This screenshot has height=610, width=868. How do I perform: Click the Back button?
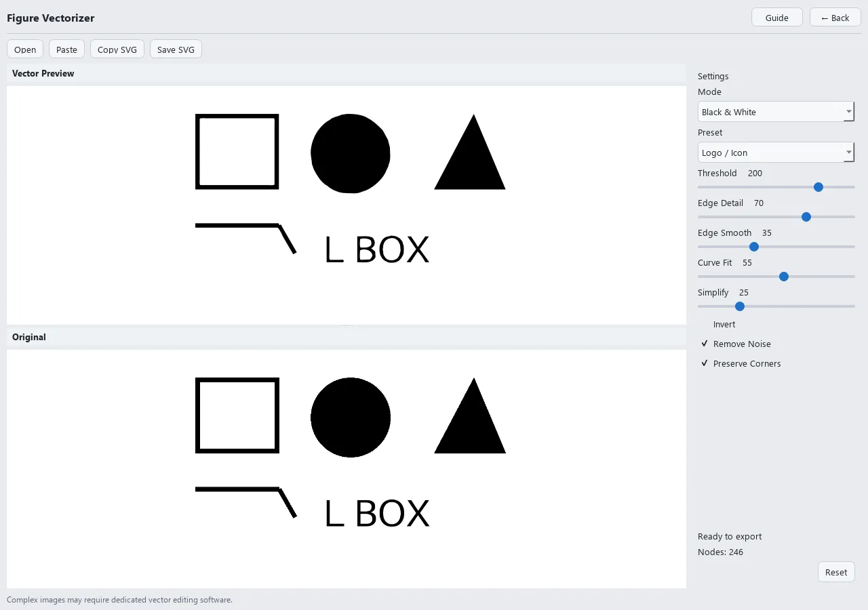click(835, 18)
